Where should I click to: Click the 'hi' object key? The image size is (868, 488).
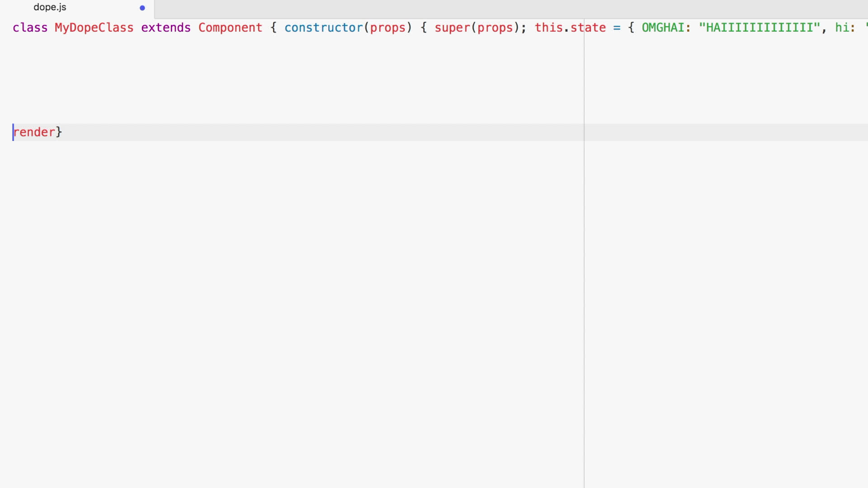(x=842, y=28)
